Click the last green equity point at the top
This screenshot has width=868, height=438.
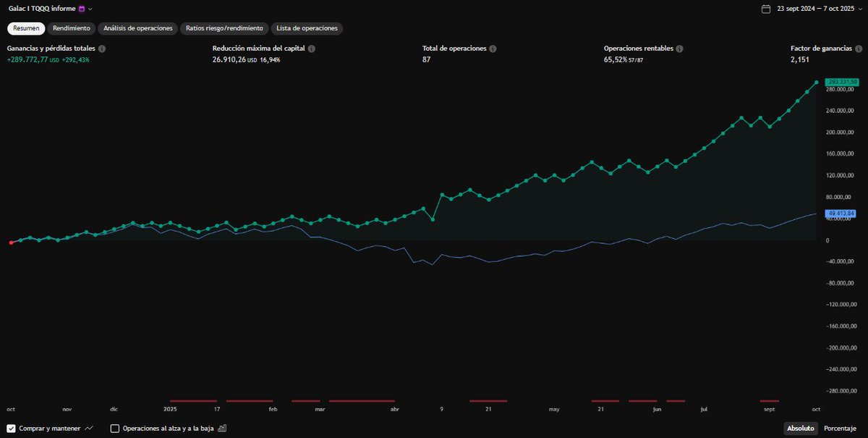[817, 83]
